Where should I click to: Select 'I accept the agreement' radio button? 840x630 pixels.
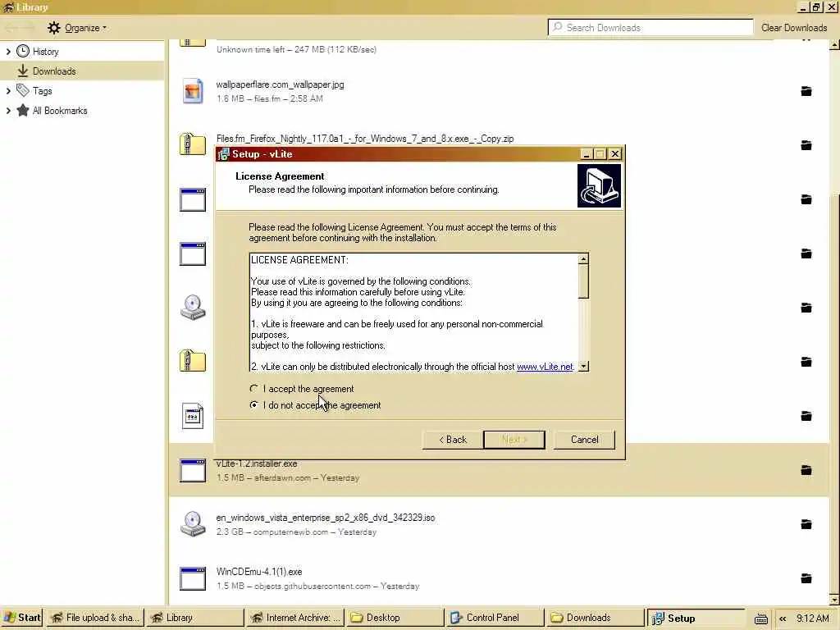(x=254, y=388)
